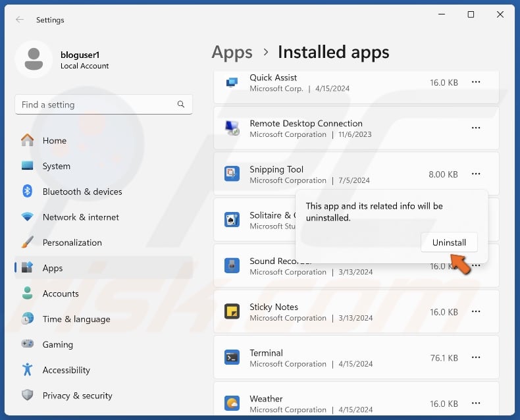Click the Snipping Tool 8.00 KB size
This screenshot has height=420, width=520.
[x=443, y=174]
